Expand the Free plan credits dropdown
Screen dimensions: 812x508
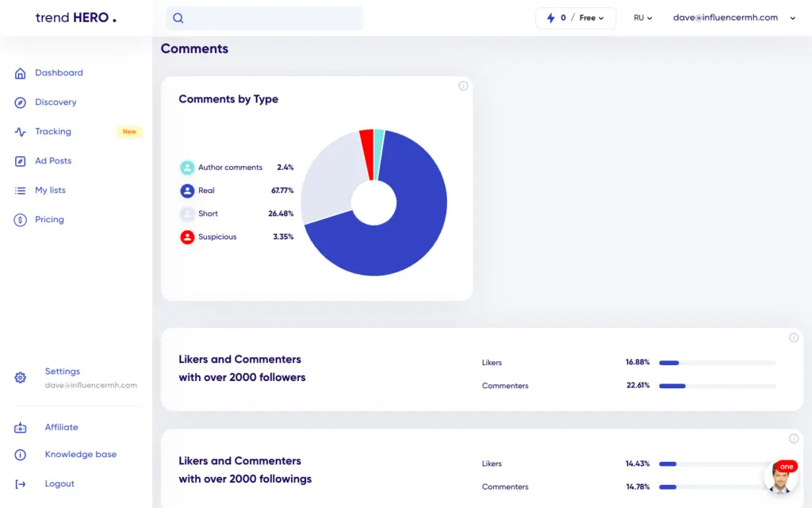(576, 17)
